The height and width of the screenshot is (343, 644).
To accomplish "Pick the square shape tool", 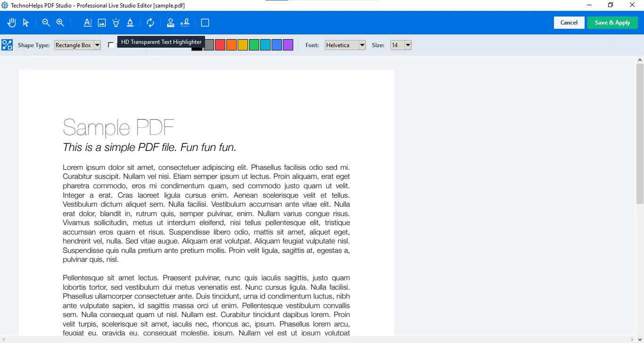I will pyautogui.click(x=205, y=23).
